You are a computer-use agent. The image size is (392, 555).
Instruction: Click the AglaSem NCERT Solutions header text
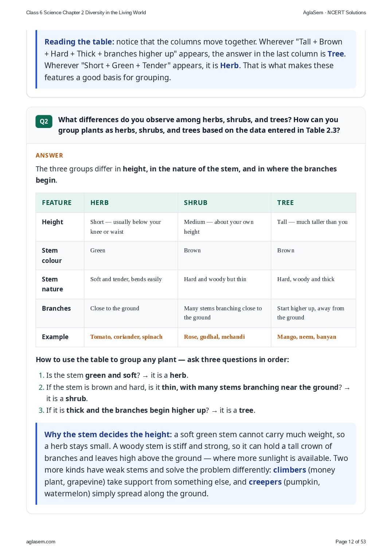pyautogui.click(x=334, y=12)
